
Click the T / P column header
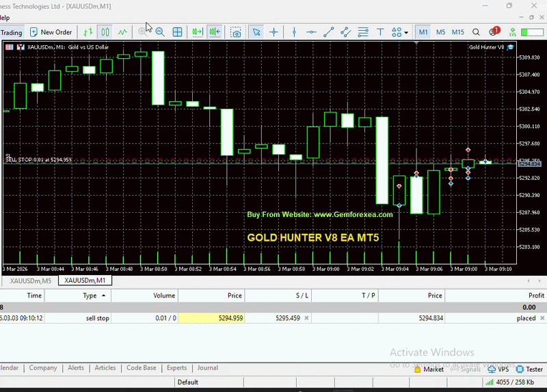coord(345,296)
